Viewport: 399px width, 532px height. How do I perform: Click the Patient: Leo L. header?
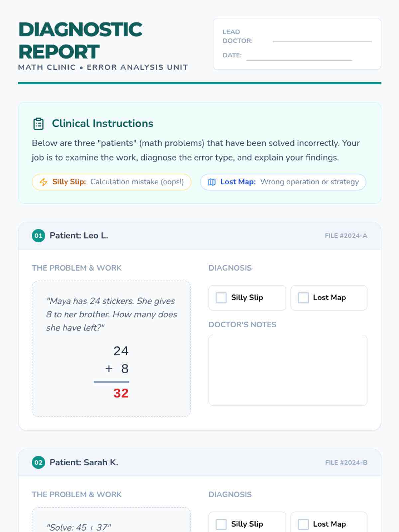(79, 236)
